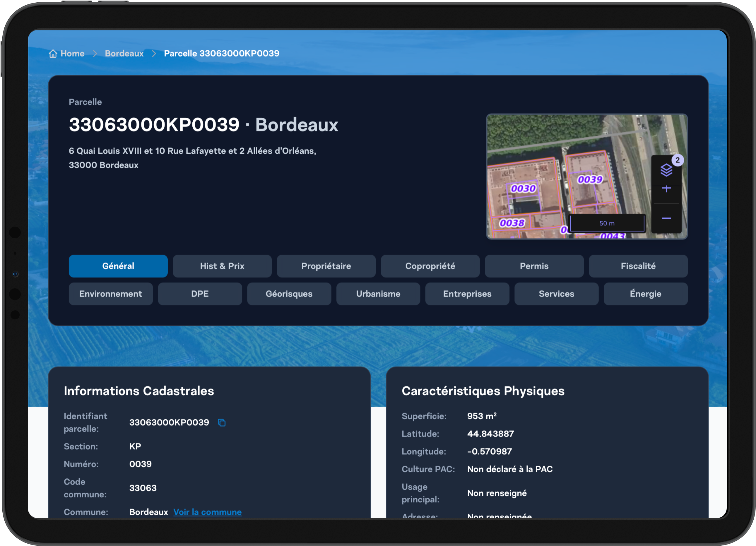Viewport: 756px width, 546px height.
Task: Click the Code commune value 33063
Action: coord(143,488)
